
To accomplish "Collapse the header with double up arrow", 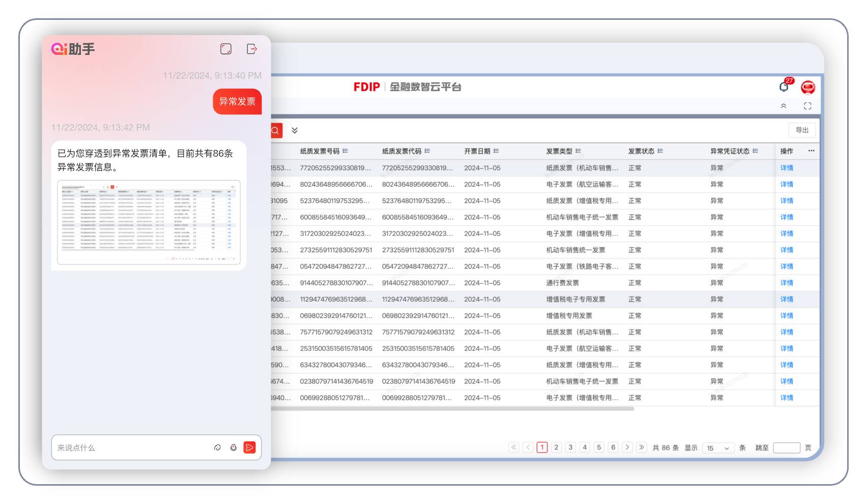I will click(784, 106).
